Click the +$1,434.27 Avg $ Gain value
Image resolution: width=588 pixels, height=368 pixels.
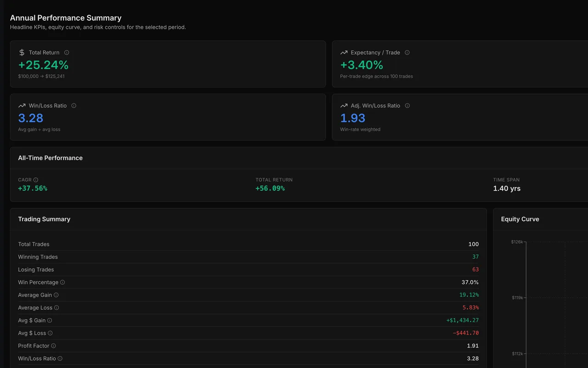coord(463,320)
